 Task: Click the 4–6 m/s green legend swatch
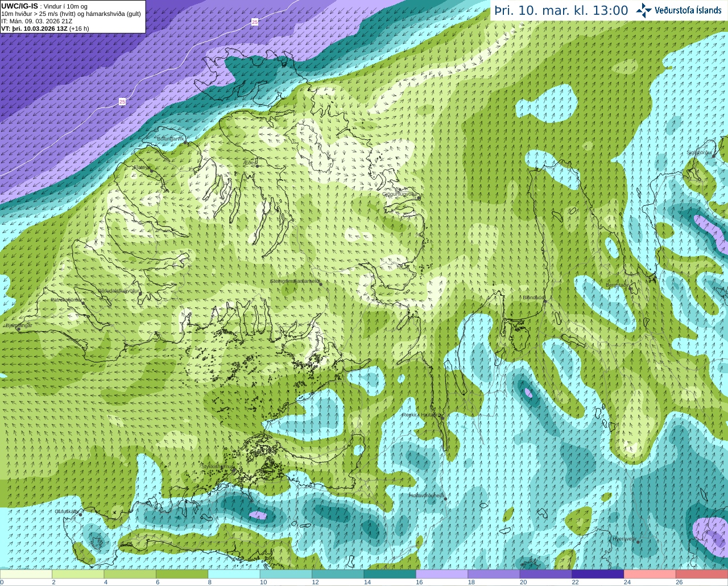point(130,574)
